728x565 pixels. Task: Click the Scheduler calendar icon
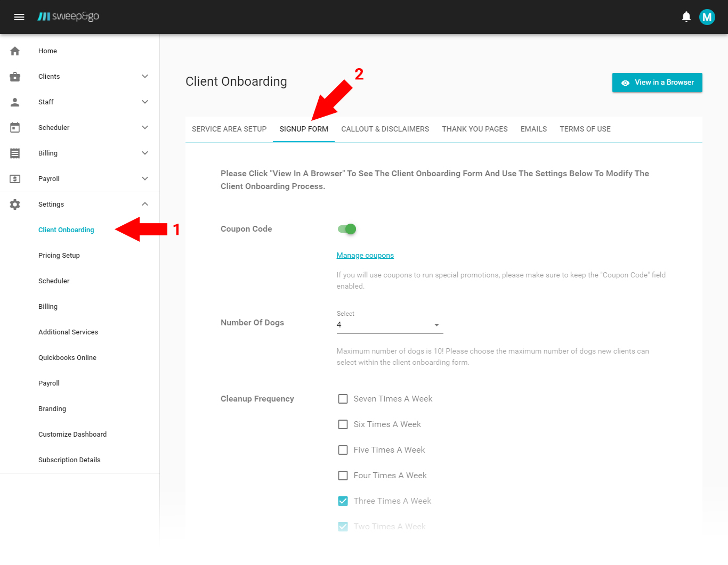[x=15, y=127]
